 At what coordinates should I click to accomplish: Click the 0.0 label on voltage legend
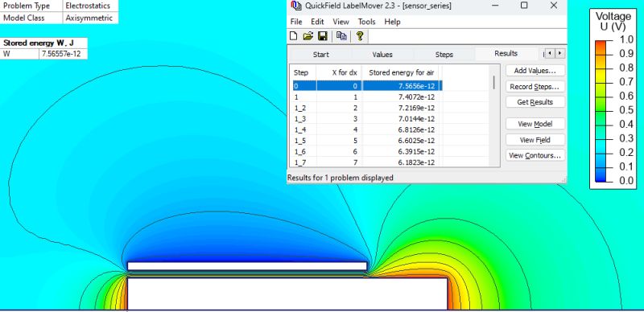click(626, 181)
